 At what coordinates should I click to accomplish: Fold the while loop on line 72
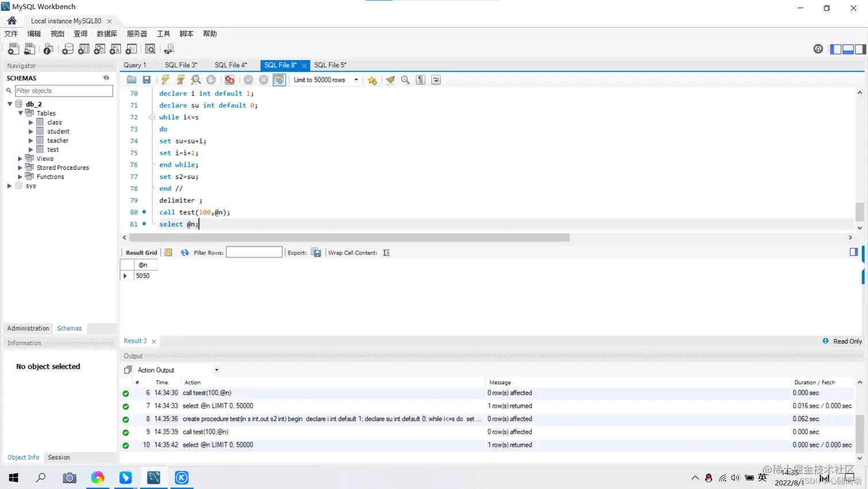tap(152, 117)
